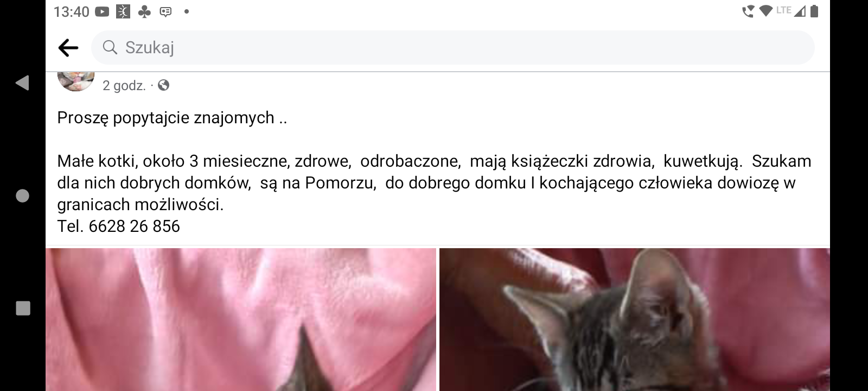Tap Android recents square navigation button
The height and width of the screenshot is (391, 868).
(23, 308)
